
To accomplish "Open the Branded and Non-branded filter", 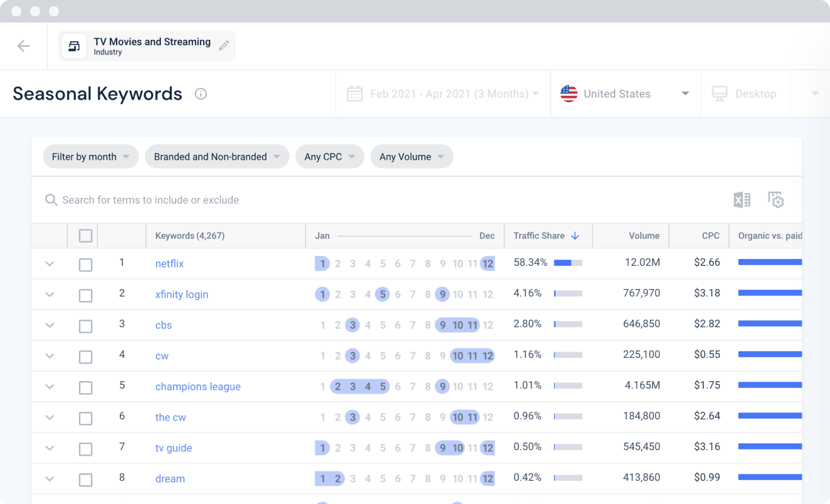I will (x=217, y=157).
